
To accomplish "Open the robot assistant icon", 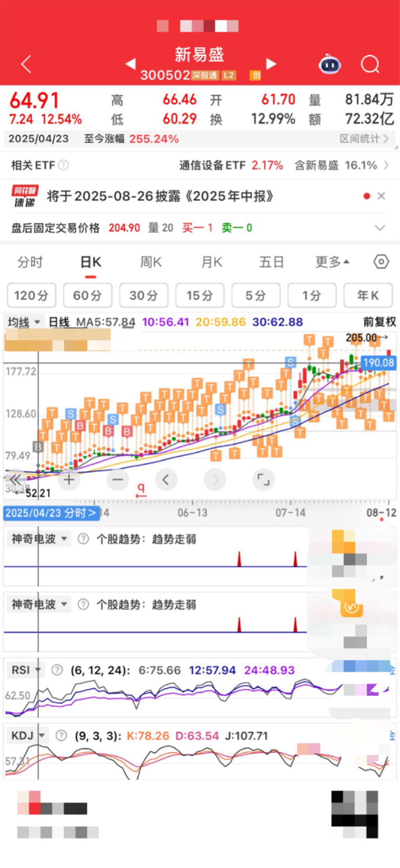I will 330,64.
